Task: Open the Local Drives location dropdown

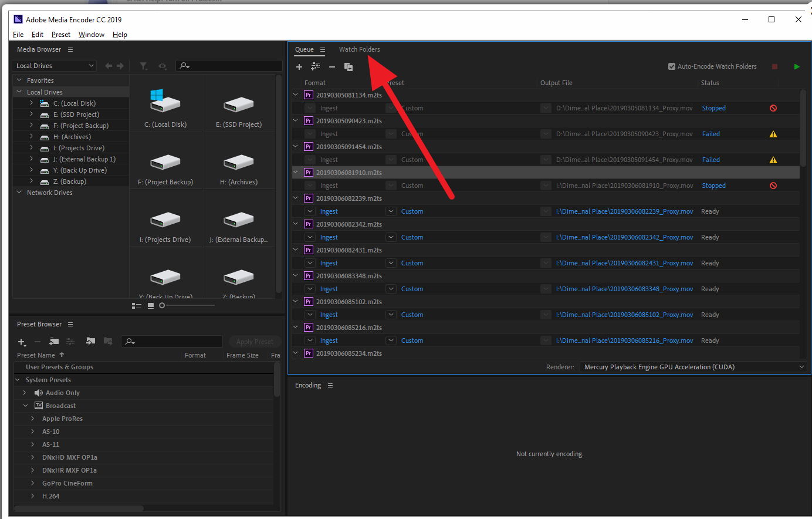Action: (54, 66)
